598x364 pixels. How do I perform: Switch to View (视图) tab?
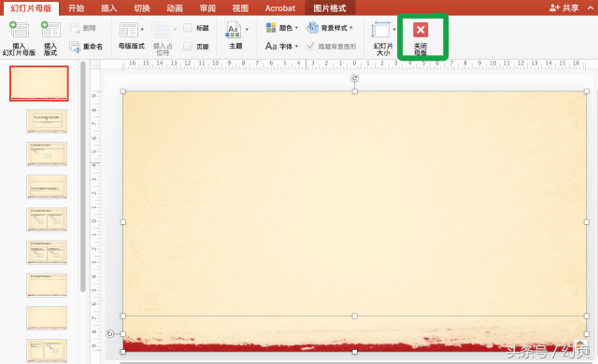(x=240, y=8)
